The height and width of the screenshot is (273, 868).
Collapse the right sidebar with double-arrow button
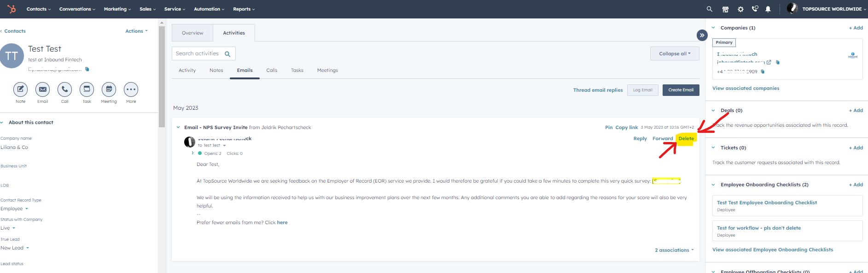(x=702, y=35)
